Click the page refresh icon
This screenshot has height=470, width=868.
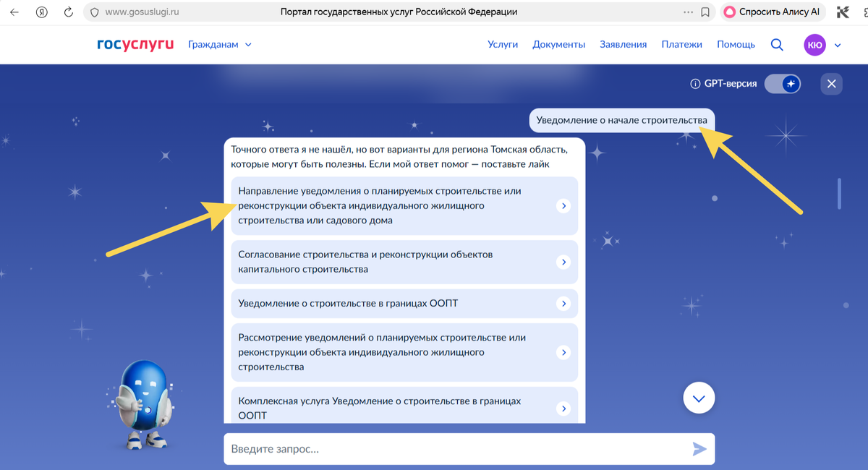[x=68, y=12]
